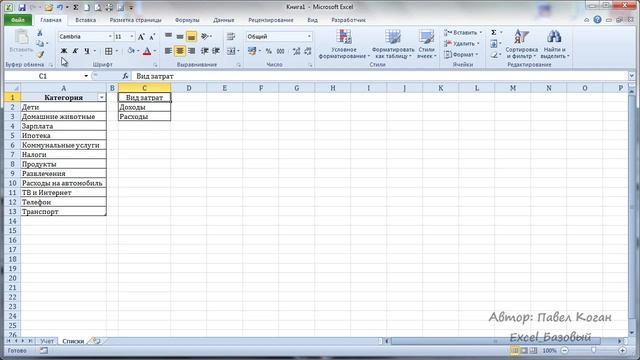This screenshot has width=640, height=360.
Task: Toggle italic formatting (К)
Action: 75,51
